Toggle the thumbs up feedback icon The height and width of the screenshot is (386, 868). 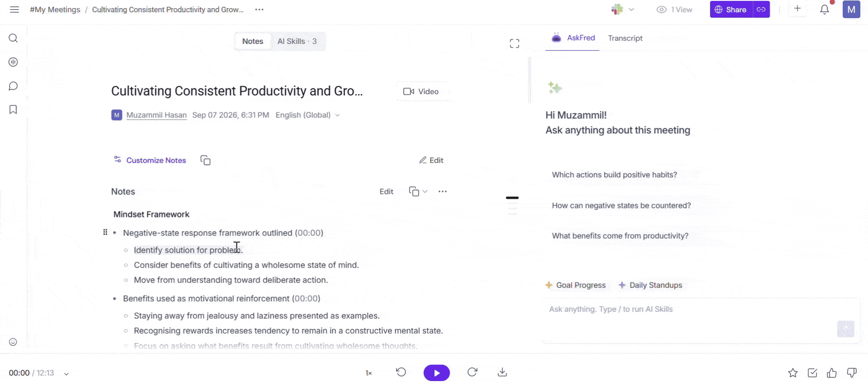[x=831, y=373]
